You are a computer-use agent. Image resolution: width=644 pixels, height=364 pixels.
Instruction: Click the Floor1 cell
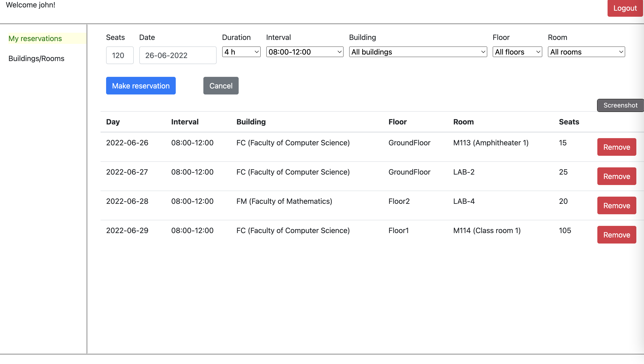399,231
